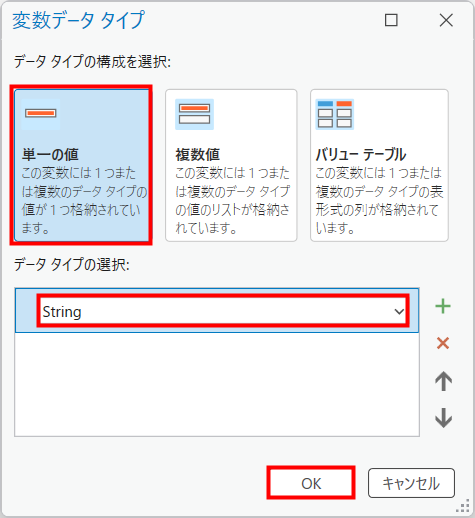Expand the dropdown chevron next to String
Viewport: 475px width, 518px height.
point(399,312)
